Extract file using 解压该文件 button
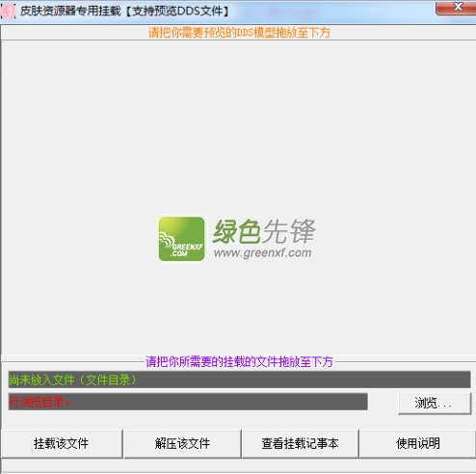476x474 pixels. click(182, 443)
